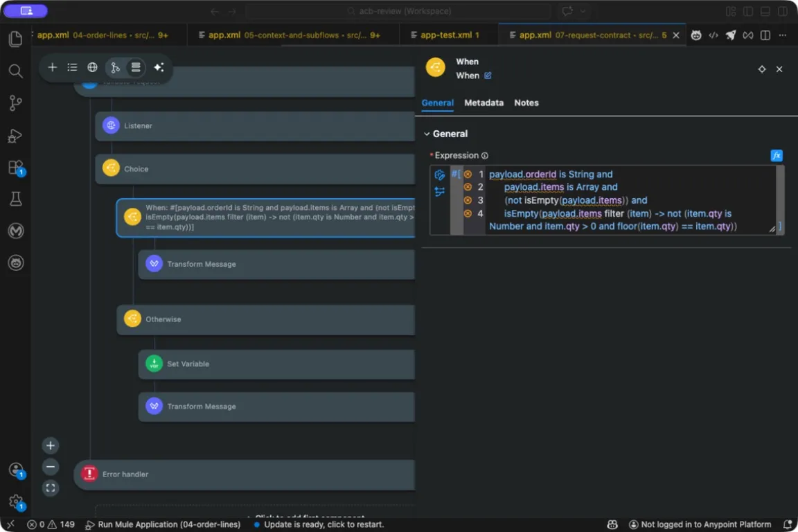798x532 pixels.
Task: Click the diamond pin icon in When panel
Action: tap(762, 69)
